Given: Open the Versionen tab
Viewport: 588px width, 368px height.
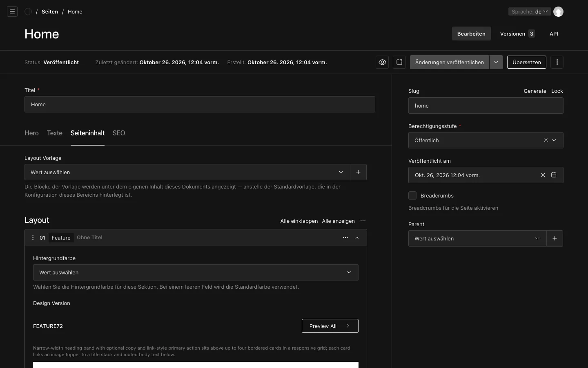Looking at the screenshot, I should click(517, 34).
